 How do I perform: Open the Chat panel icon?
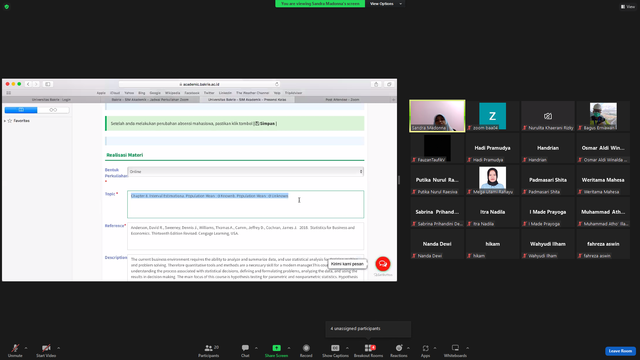pyautogui.click(x=245, y=348)
